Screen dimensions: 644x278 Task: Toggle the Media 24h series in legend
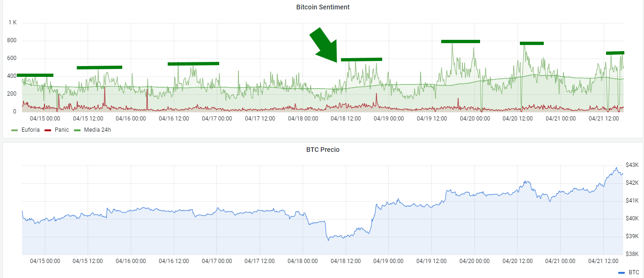coord(97,129)
